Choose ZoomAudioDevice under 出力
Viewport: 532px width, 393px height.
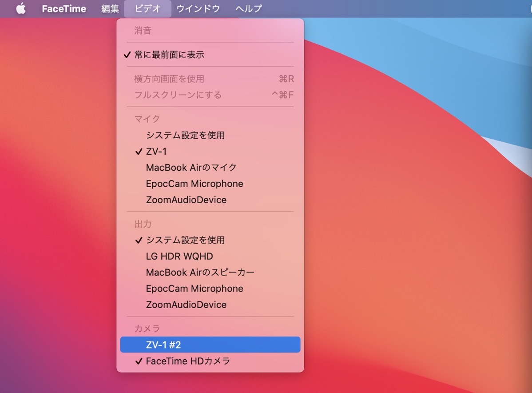tap(210, 305)
